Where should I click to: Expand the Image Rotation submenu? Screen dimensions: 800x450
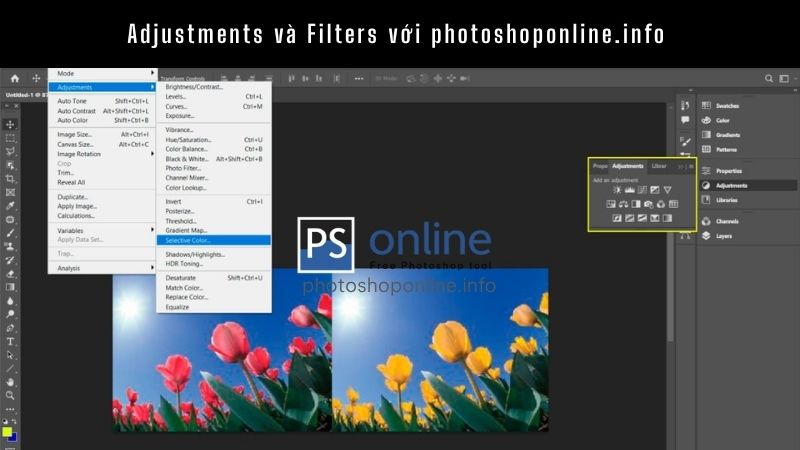103,154
